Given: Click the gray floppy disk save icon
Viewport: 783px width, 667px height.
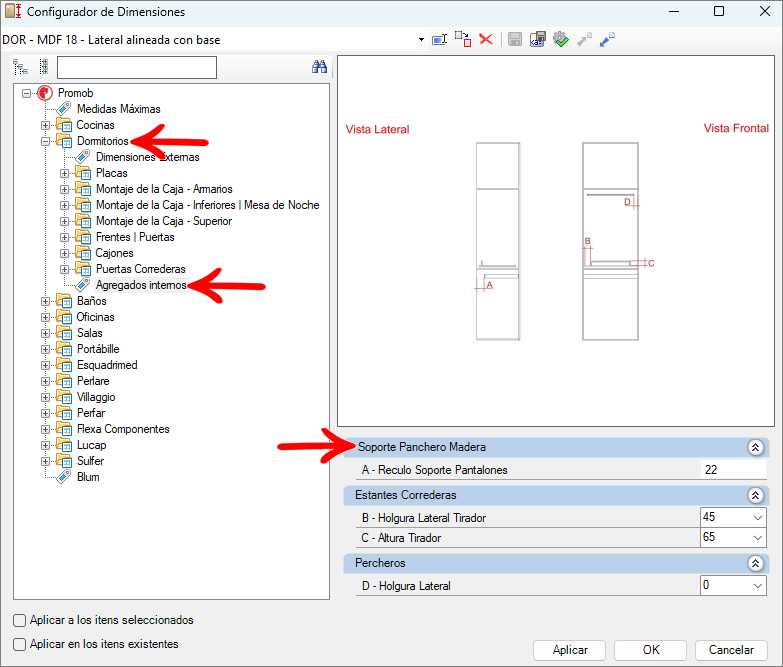Looking at the screenshot, I should (515, 39).
